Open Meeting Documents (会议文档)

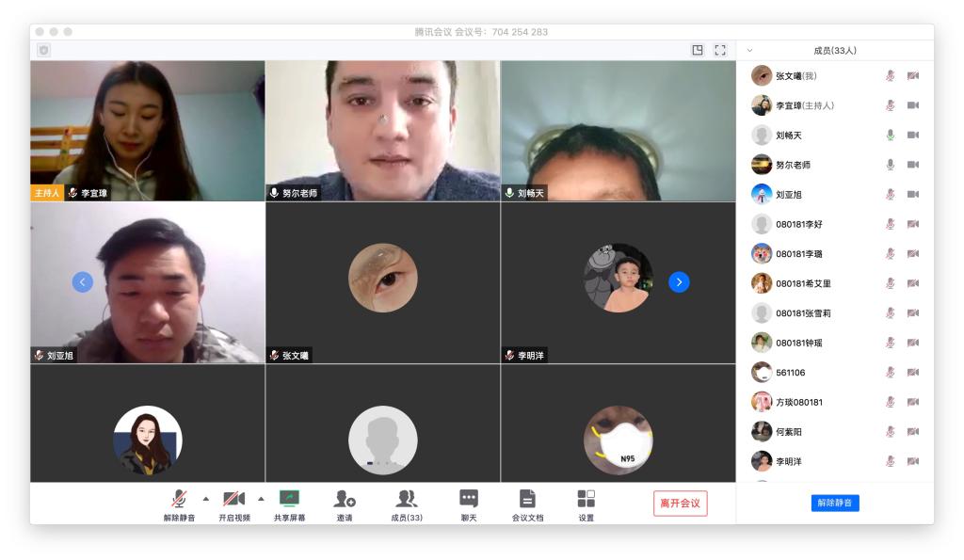pyautogui.click(x=527, y=500)
